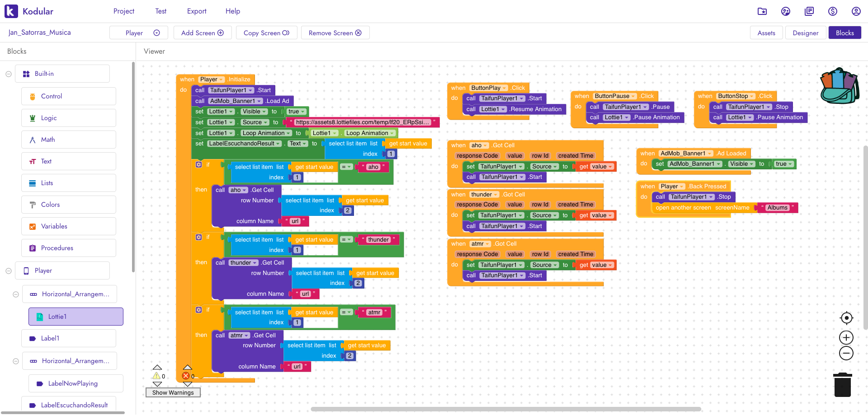Open the account profile icon
The image size is (868, 415).
click(x=856, y=11)
